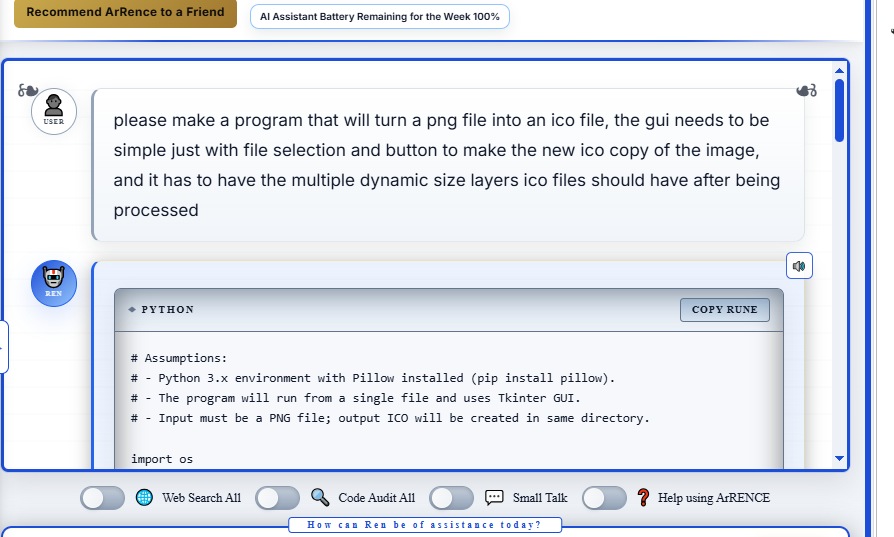Toggle the Help using ArRENCE switch
Viewport: 894px width, 537px height.
coord(604,498)
